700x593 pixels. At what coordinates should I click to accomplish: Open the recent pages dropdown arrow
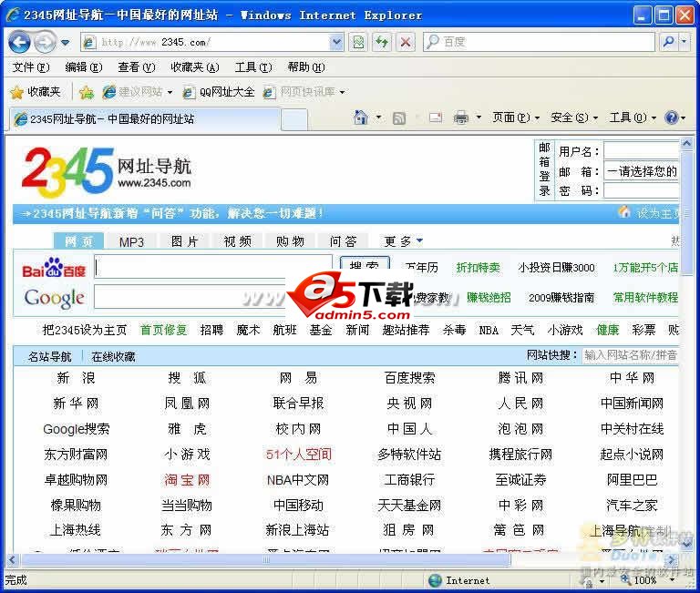click(66, 43)
